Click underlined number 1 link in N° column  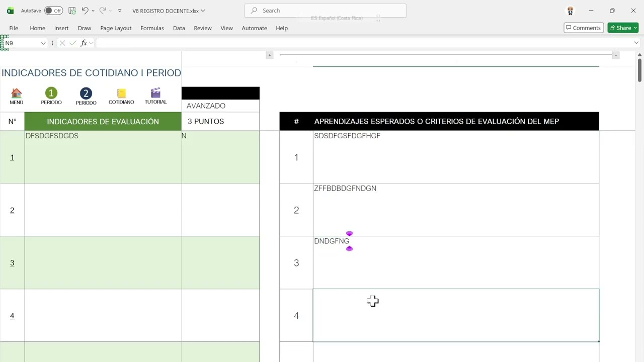[12, 157]
